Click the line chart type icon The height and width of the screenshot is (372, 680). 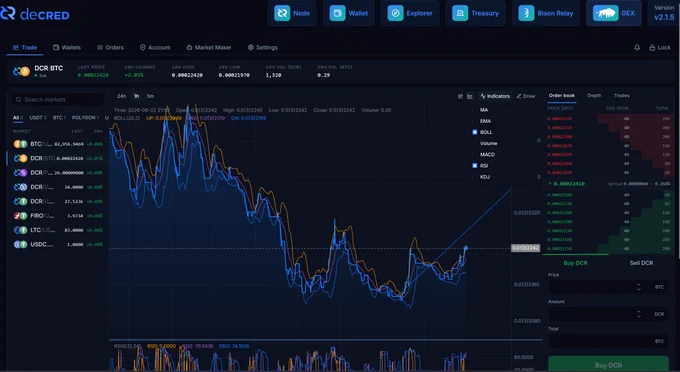point(470,96)
